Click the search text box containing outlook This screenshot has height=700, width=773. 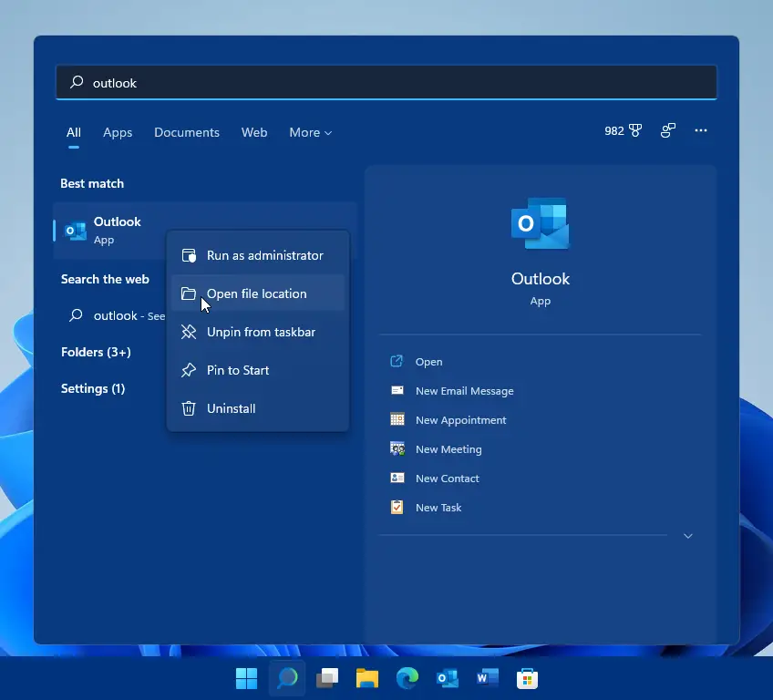[386, 82]
